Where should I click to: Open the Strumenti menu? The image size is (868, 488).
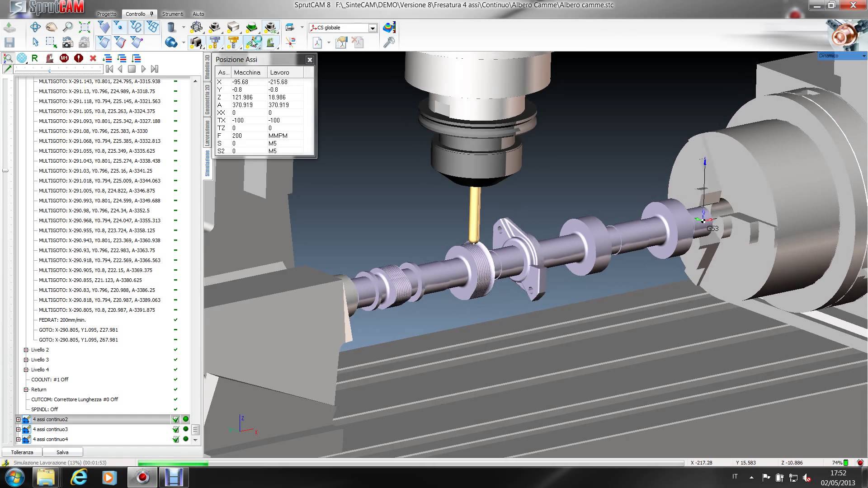tap(173, 14)
